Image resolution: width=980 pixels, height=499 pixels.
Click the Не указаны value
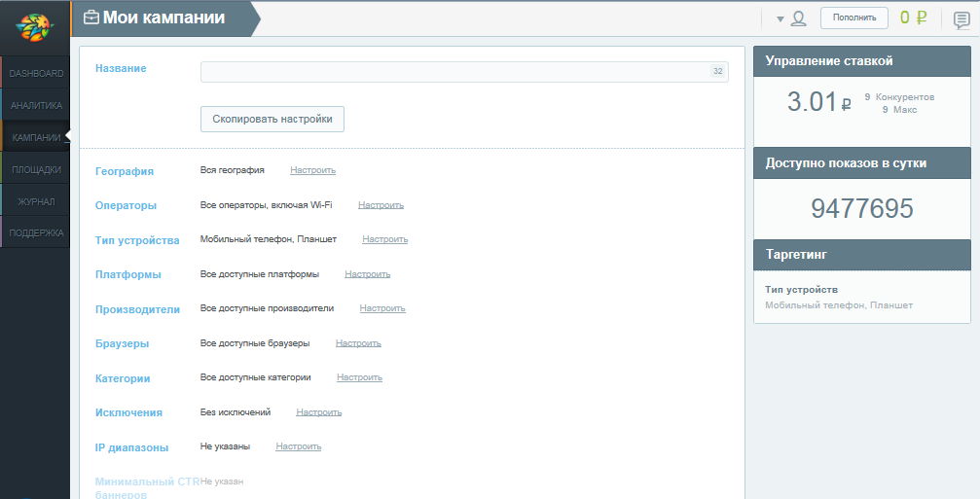(x=225, y=446)
